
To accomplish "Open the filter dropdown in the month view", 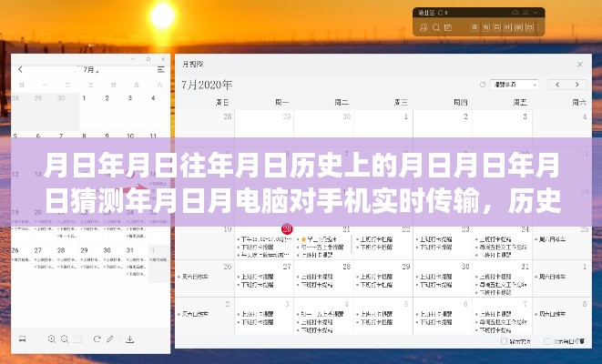I will coord(516,85).
